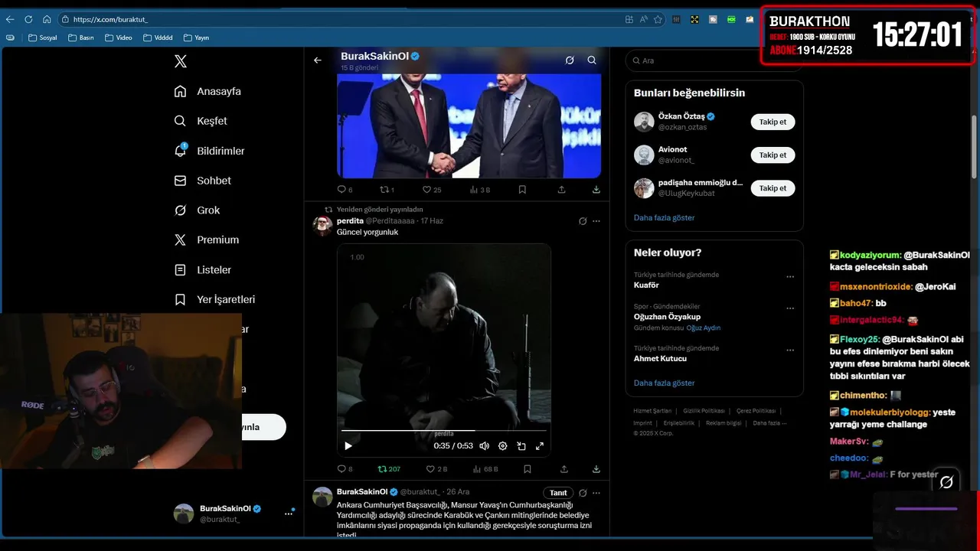The image size is (980, 551).
Task: Click the X logo in the sidebar
Action: point(181,61)
